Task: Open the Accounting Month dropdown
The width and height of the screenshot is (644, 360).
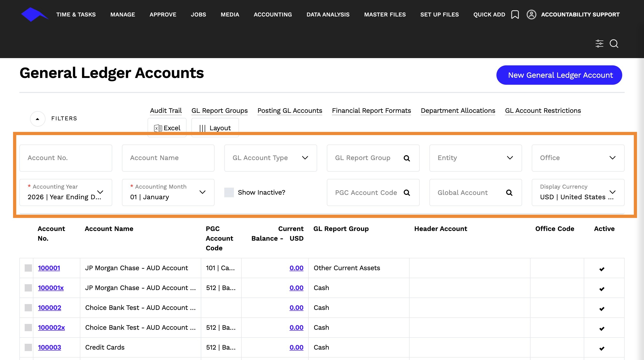Action: click(x=168, y=192)
